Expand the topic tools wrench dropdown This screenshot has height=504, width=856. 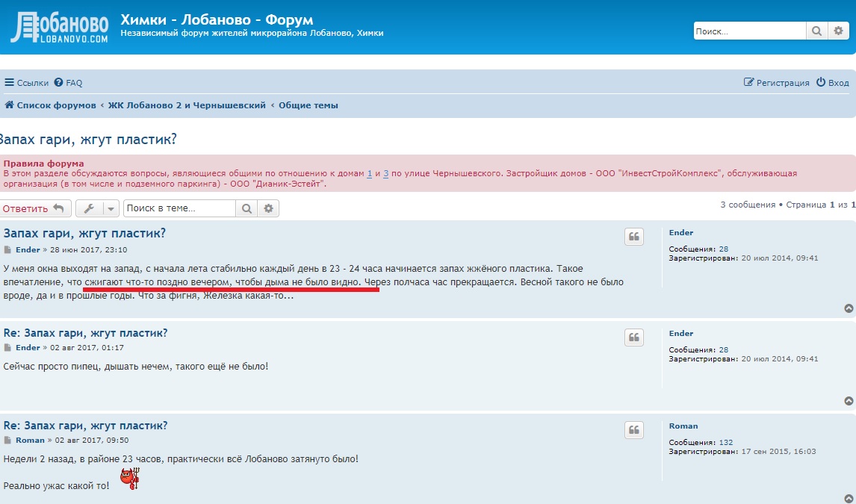(97, 208)
